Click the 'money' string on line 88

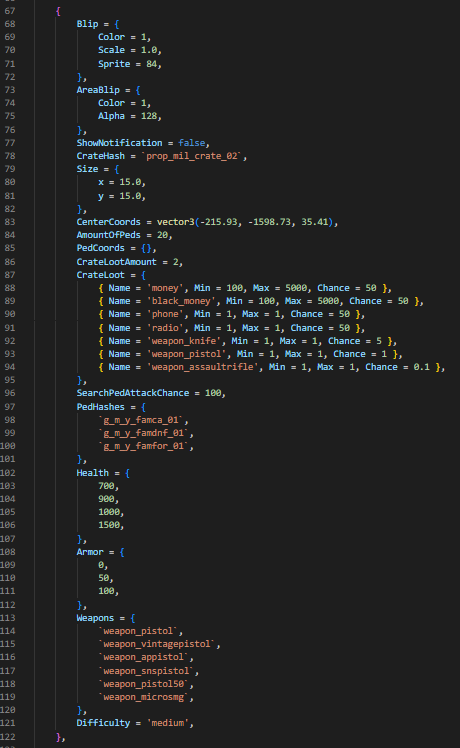pos(165,288)
